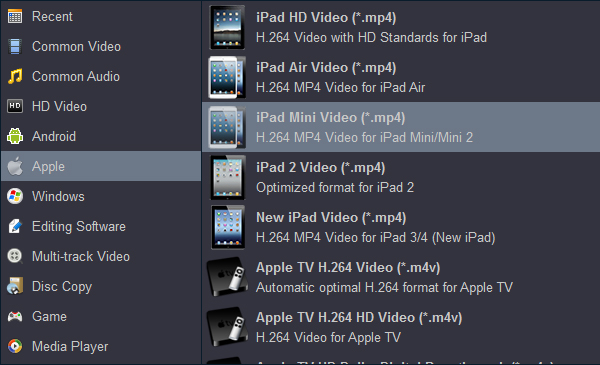The height and width of the screenshot is (365, 600).
Task: Select Apple TV H.264 HD Video (*.m4v)
Action: pos(401,327)
